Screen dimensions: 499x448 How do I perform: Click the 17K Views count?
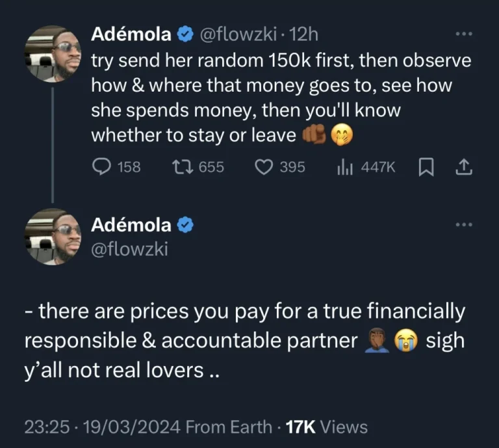click(327, 427)
